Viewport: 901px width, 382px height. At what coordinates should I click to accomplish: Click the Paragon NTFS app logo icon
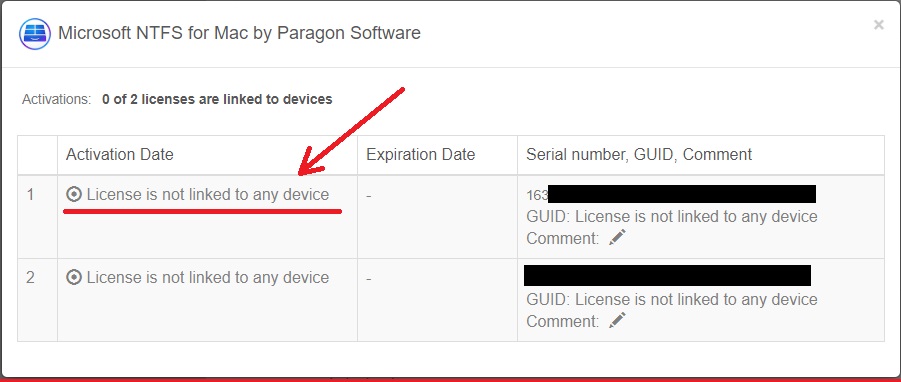pyautogui.click(x=35, y=34)
